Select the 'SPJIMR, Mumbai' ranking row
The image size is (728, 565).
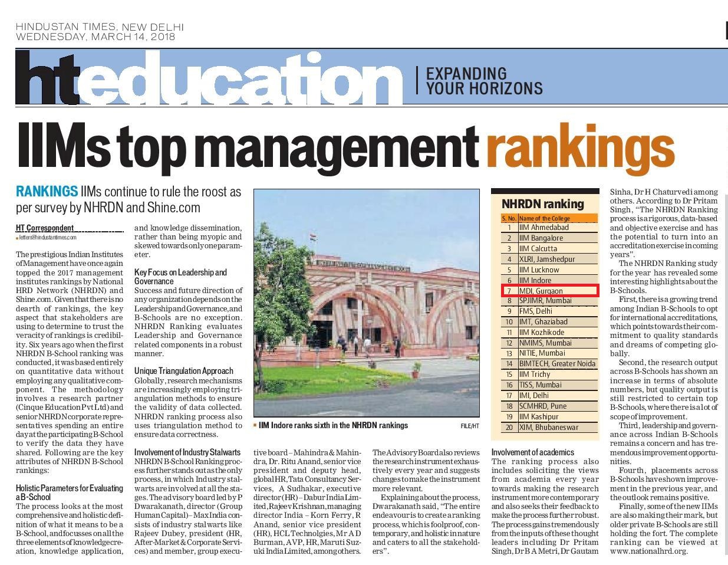(549, 300)
